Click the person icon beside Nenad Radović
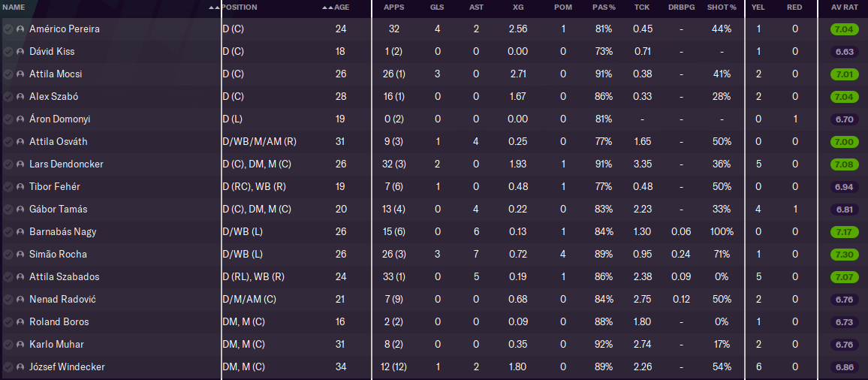 coord(20,300)
